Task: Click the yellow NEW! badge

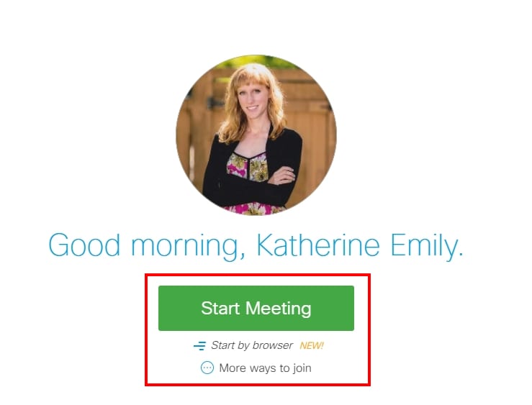Action: coord(312,346)
